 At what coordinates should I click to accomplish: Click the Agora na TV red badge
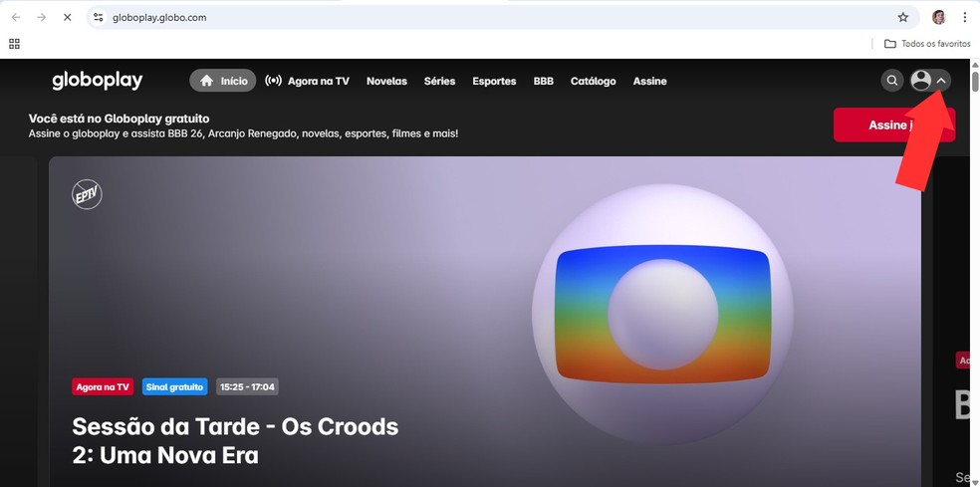pos(103,387)
